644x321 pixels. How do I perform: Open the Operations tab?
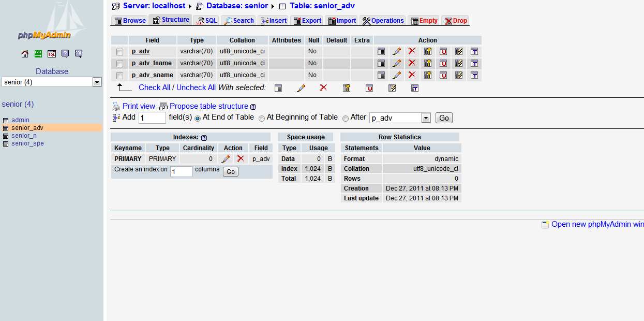pyautogui.click(x=383, y=21)
